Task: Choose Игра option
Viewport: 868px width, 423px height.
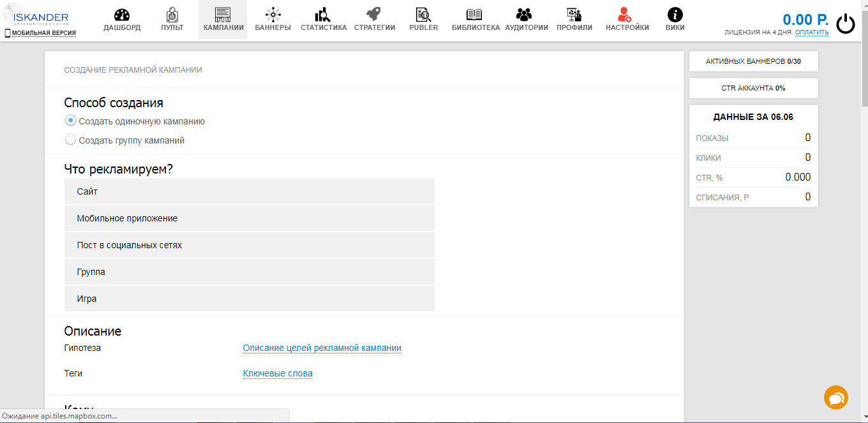Action: [250, 299]
